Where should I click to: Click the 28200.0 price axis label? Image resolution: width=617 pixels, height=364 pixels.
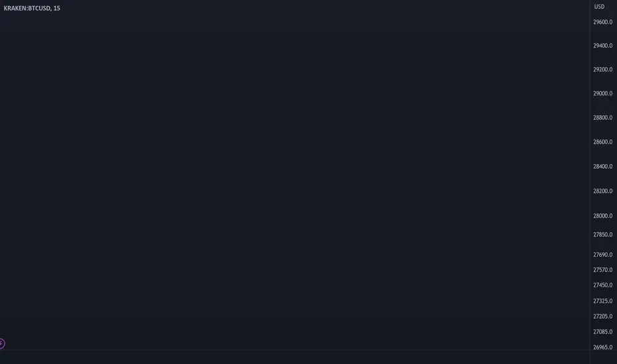pyautogui.click(x=603, y=191)
